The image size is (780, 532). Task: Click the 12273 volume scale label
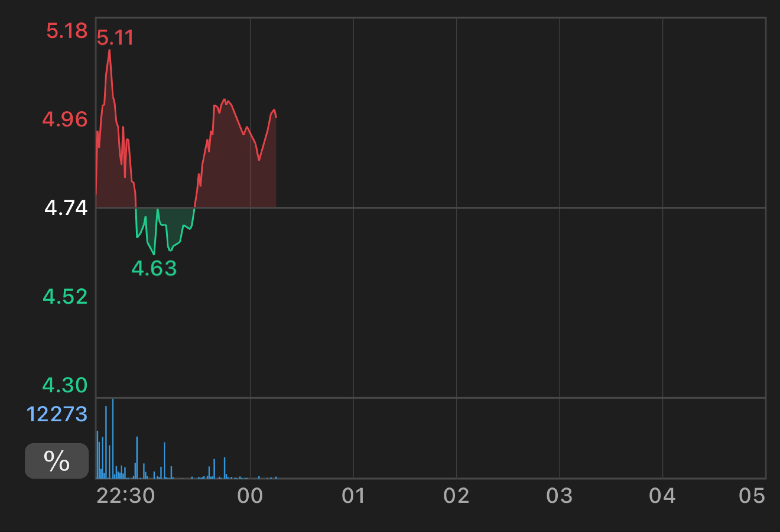(x=57, y=414)
